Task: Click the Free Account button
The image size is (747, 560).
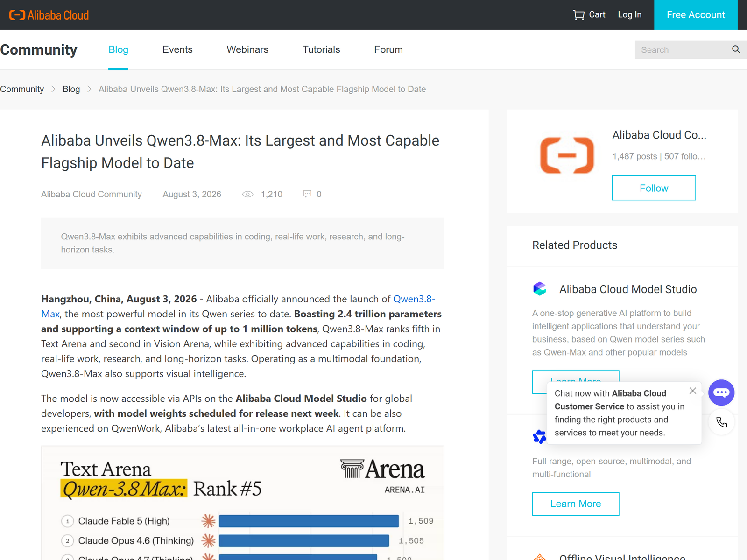Action: tap(696, 15)
